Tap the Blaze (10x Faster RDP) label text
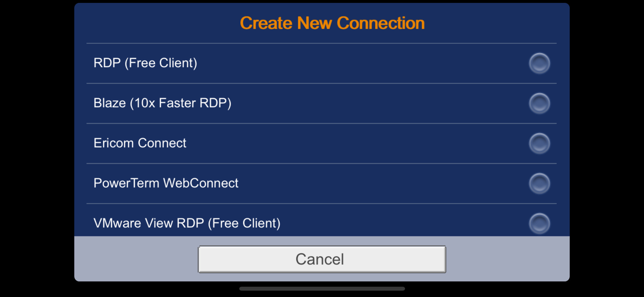644x297 pixels. pos(162,103)
